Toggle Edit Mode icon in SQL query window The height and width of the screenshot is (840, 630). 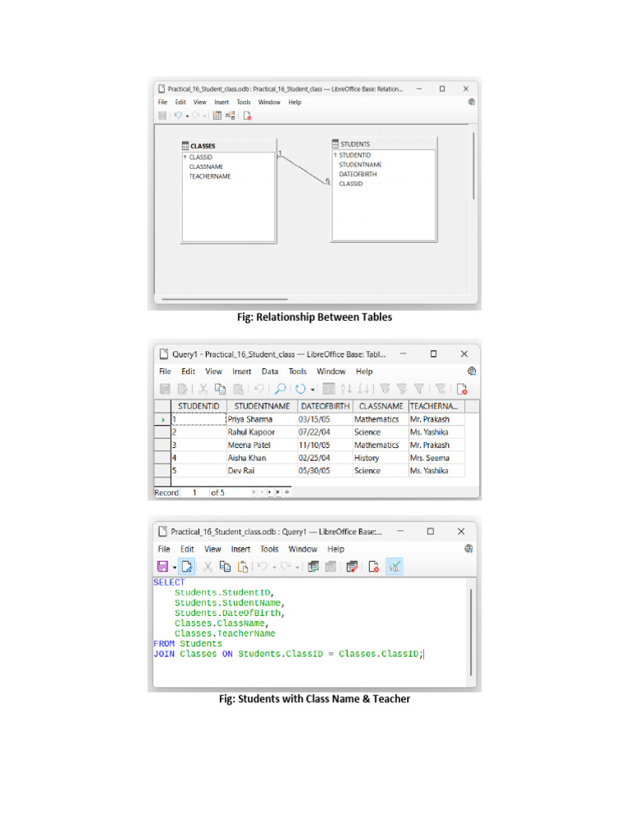pos(187,566)
